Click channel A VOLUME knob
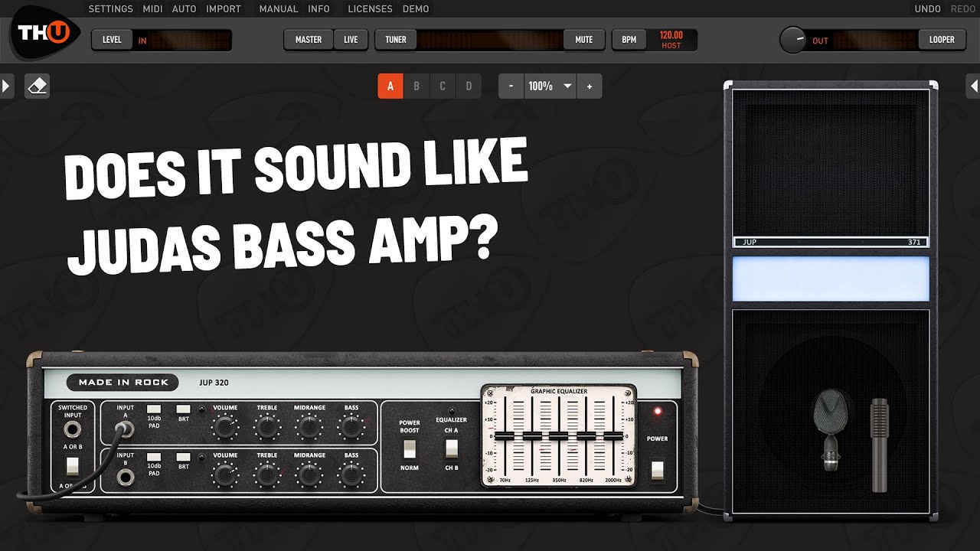Viewport: 980px width, 551px height. point(224,428)
